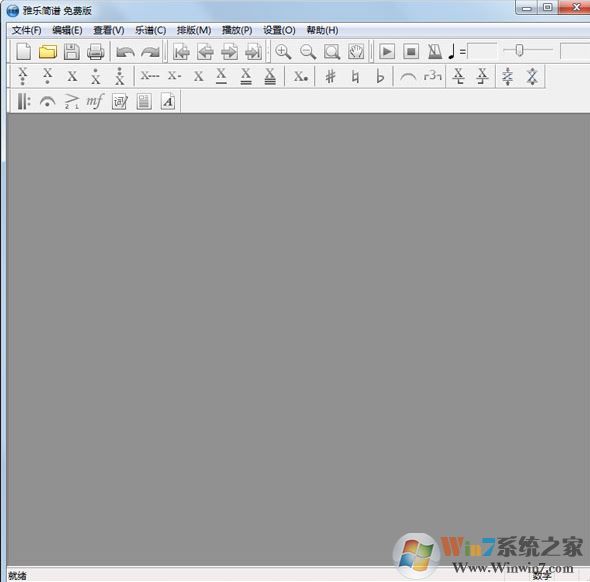Click the 就绪 status bar text
This screenshot has width=590, height=582.
point(17,576)
